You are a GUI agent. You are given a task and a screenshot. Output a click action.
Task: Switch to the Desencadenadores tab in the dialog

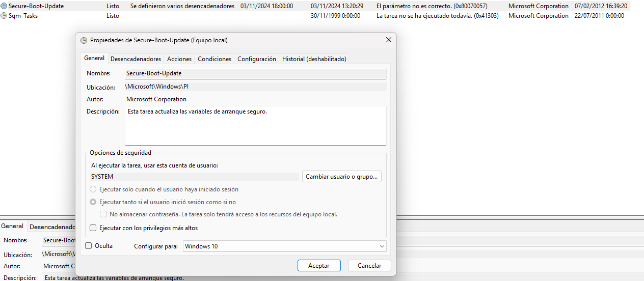136,59
